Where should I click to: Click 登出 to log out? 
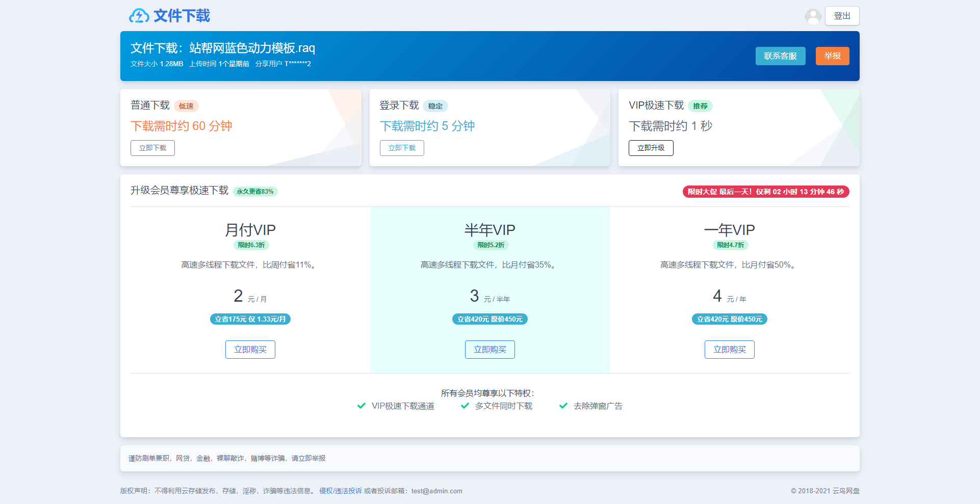click(842, 15)
